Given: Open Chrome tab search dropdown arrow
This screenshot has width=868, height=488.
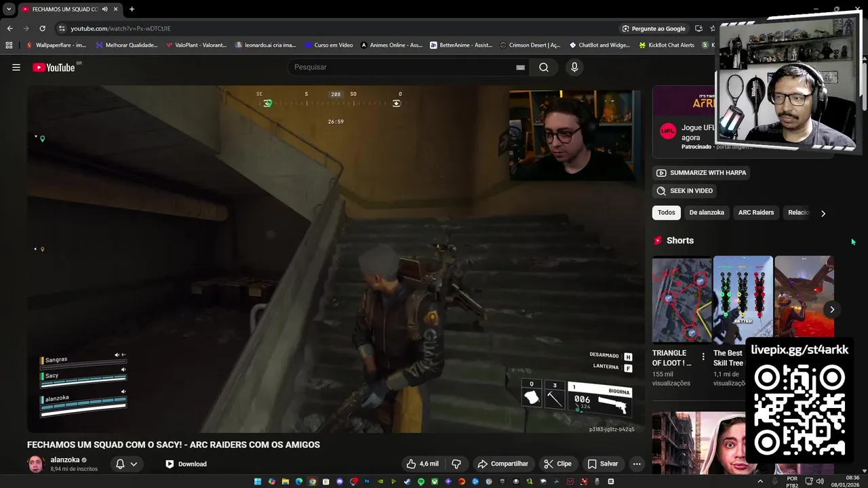Looking at the screenshot, I should (9, 9).
